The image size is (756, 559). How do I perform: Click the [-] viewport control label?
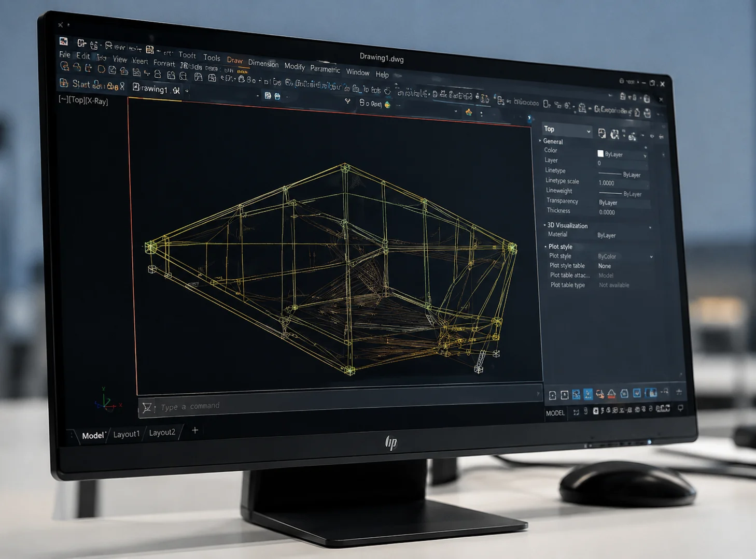[63, 99]
